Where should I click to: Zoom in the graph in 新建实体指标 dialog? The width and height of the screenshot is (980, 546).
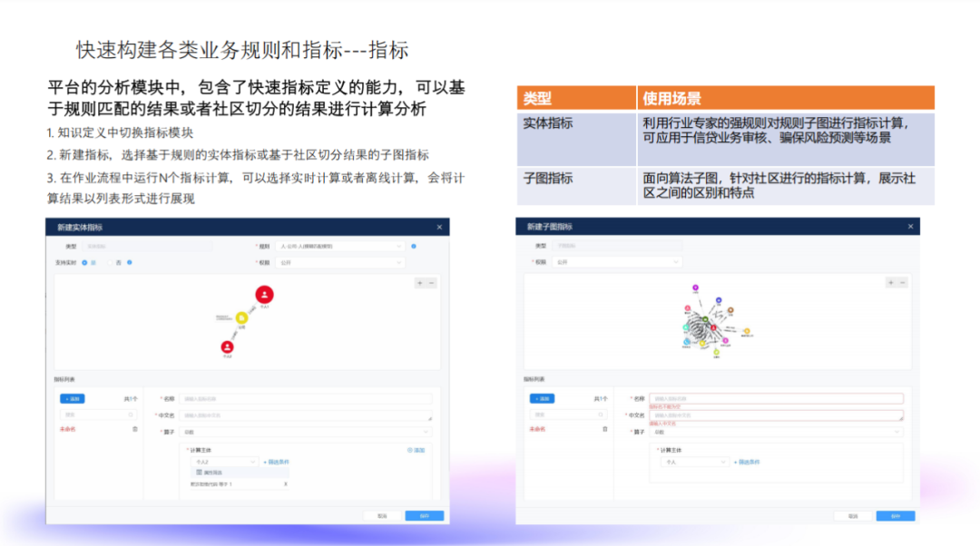(420, 283)
